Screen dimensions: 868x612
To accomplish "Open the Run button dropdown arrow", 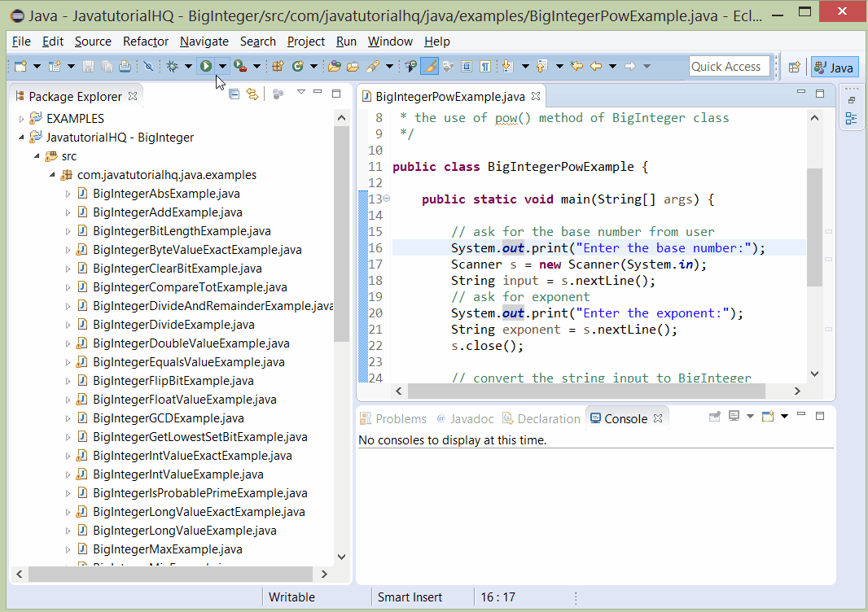I will [221, 67].
